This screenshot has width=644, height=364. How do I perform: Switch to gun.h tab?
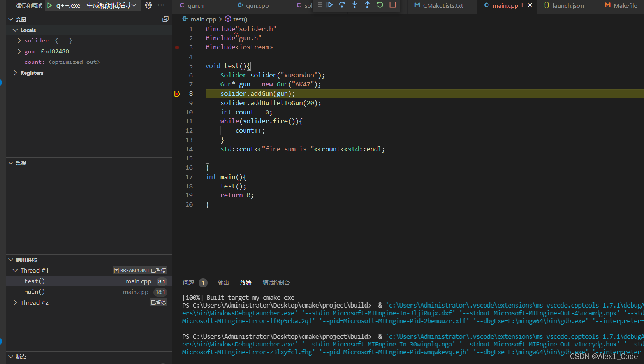(x=201, y=6)
